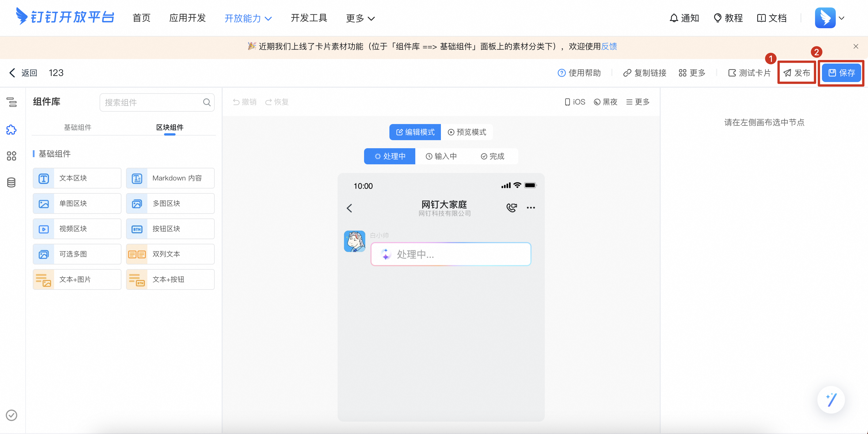Copy the card link via 复制链接

pos(645,73)
